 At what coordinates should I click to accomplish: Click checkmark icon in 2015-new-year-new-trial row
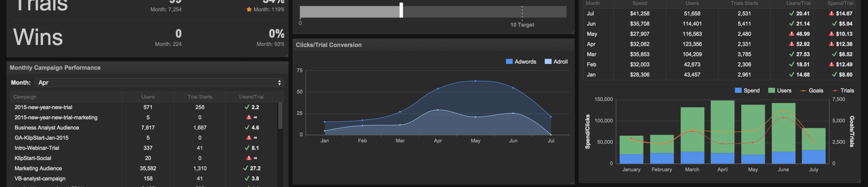click(x=247, y=107)
